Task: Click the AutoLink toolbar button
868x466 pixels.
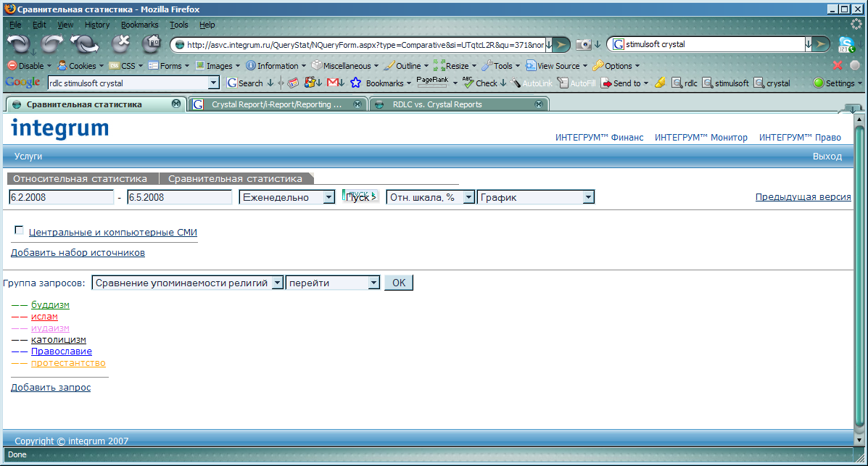Action: pyautogui.click(x=532, y=83)
